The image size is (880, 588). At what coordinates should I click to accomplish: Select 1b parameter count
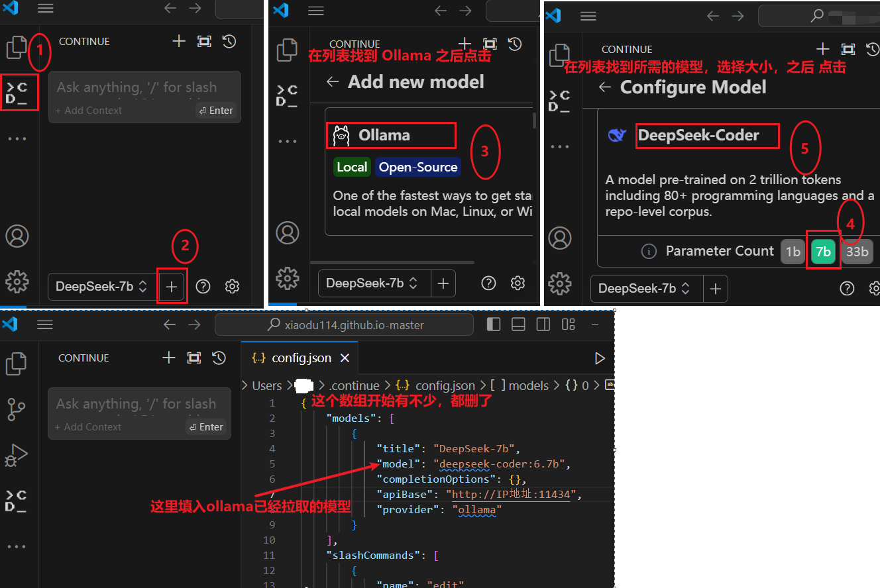pos(793,252)
